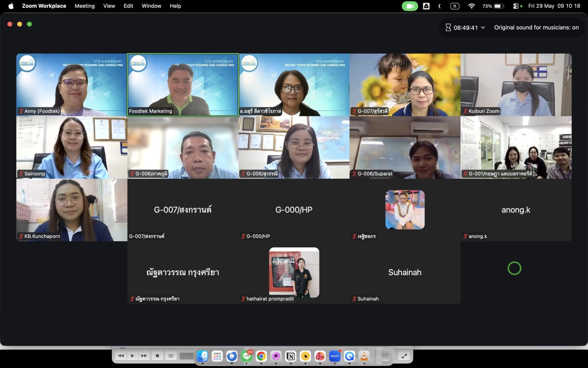Click muted mic icon on Kuiburi Zoom
Viewport: 588px width, 368px height.
[465, 111]
